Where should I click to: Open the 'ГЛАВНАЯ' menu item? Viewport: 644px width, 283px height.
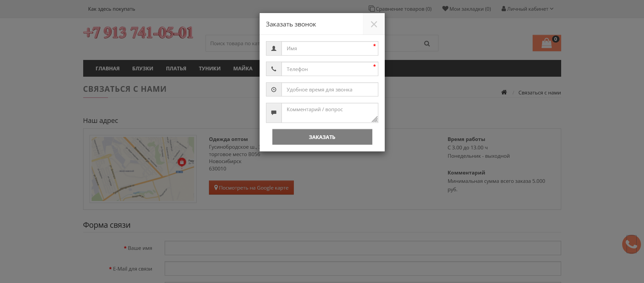click(x=107, y=69)
